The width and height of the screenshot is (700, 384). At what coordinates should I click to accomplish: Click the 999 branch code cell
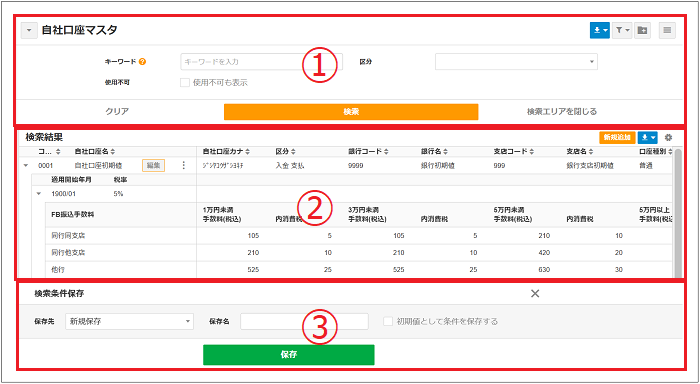(499, 166)
